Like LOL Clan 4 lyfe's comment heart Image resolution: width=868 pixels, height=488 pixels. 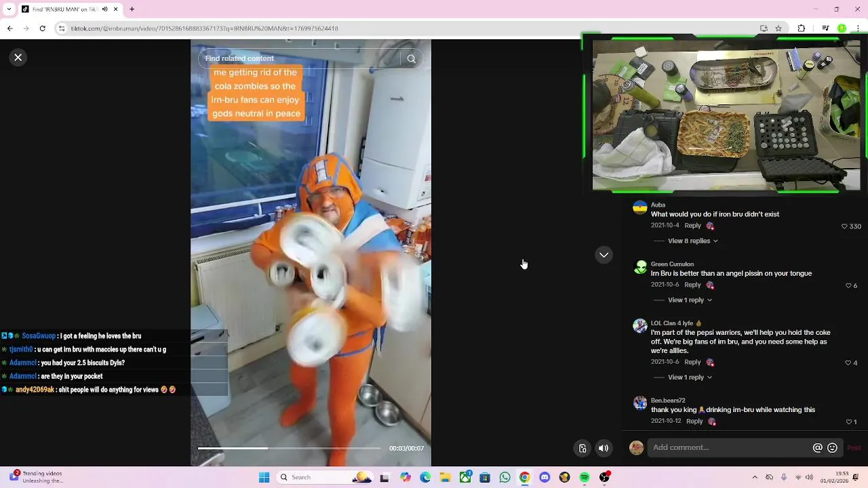tap(848, 363)
